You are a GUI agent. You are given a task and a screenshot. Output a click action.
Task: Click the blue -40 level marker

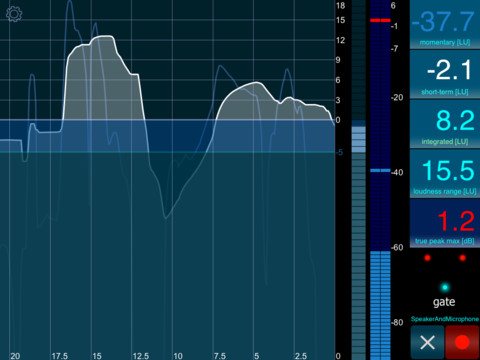point(380,171)
